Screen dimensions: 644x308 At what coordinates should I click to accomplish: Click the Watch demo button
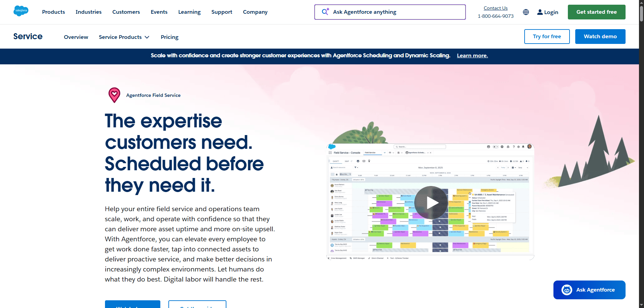click(600, 37)
